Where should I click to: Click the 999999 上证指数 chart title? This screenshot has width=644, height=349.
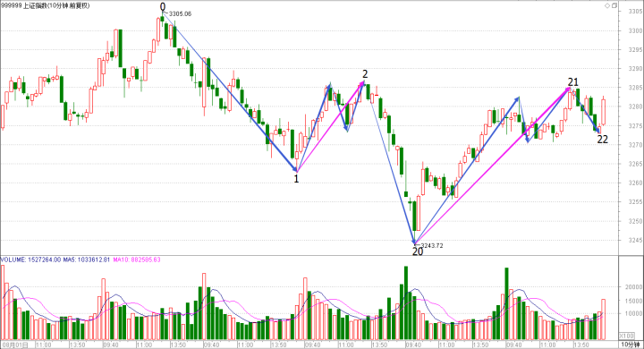pyautogui.click(x=46, y=5)
